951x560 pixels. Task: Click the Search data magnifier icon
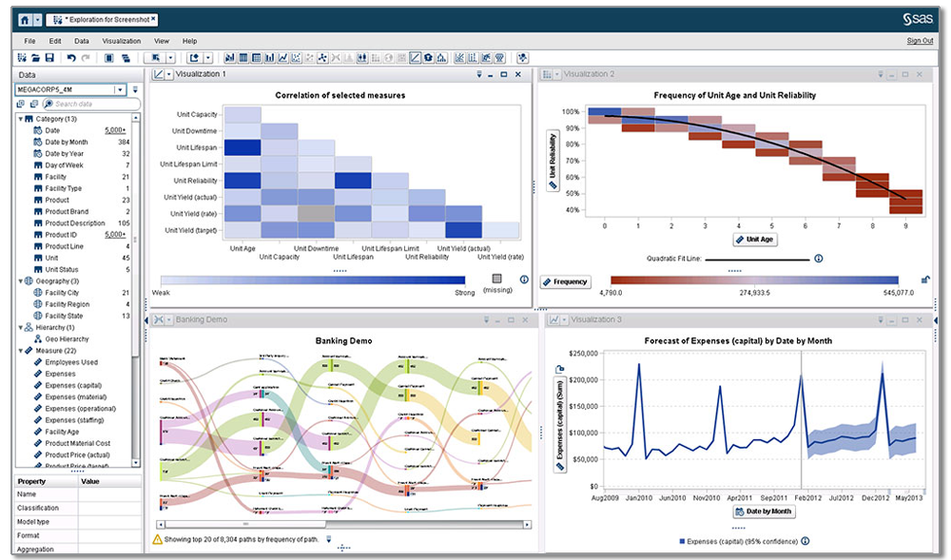48,103
